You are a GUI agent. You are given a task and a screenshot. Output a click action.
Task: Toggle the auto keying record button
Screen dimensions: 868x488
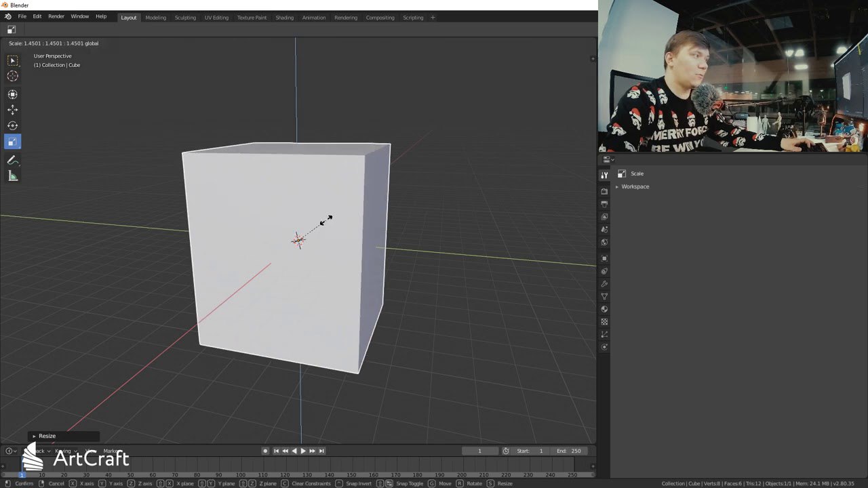point(266,451)
